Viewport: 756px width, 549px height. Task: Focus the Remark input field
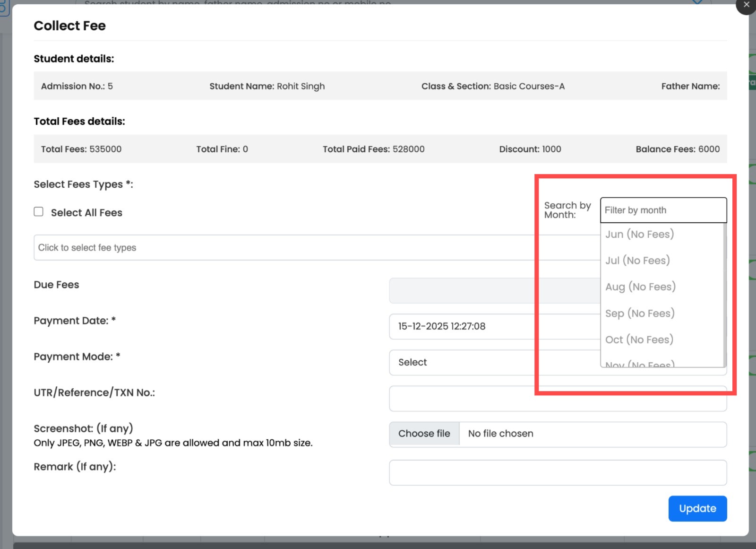520,472
